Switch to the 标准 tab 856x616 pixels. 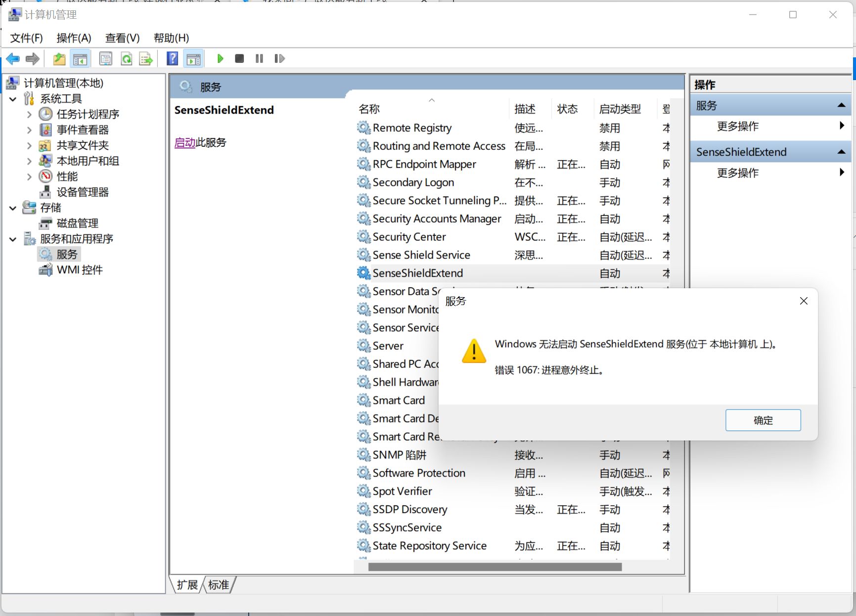click(x=219, y=585)
